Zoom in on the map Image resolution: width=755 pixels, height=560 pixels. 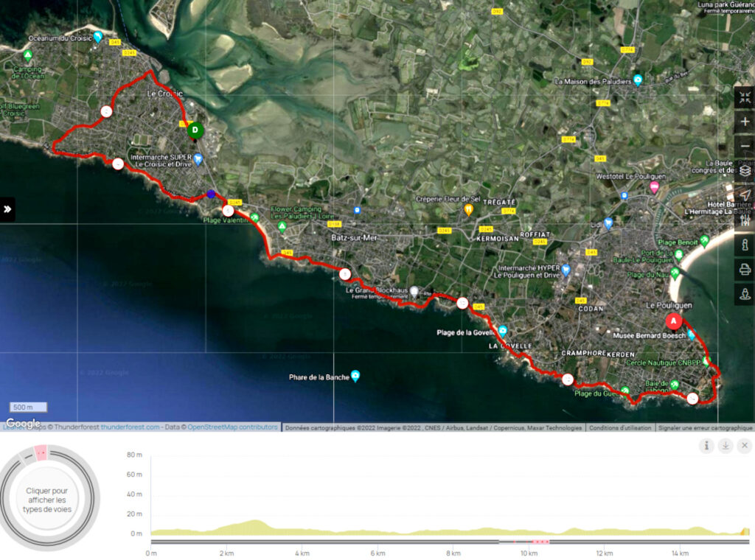pos(745,122)
